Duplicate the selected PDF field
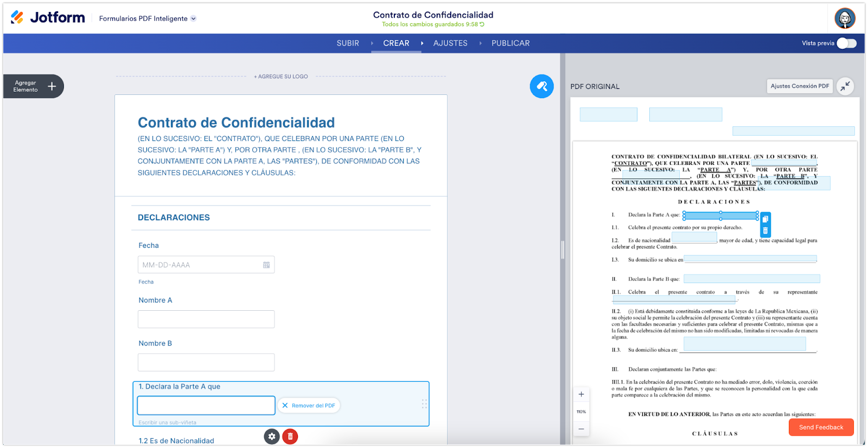Viewport: 868px width, 448px height. [765, 219]
